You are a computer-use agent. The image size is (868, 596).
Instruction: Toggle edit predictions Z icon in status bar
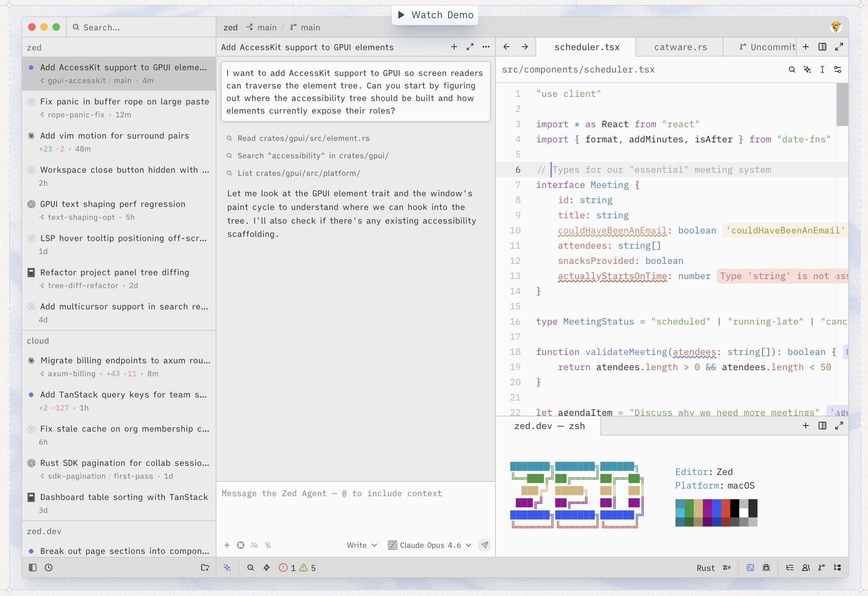tap(727, 568)
